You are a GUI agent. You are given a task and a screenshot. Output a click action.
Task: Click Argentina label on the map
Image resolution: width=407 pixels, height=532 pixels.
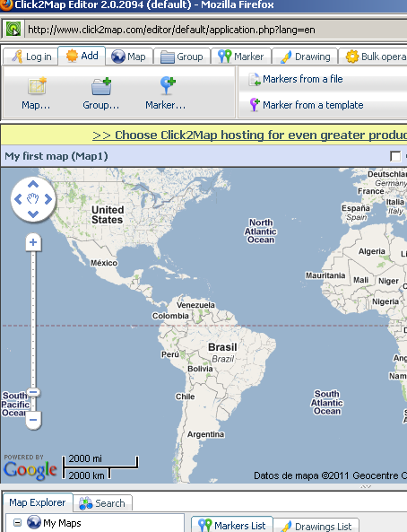tap(205, 434)
